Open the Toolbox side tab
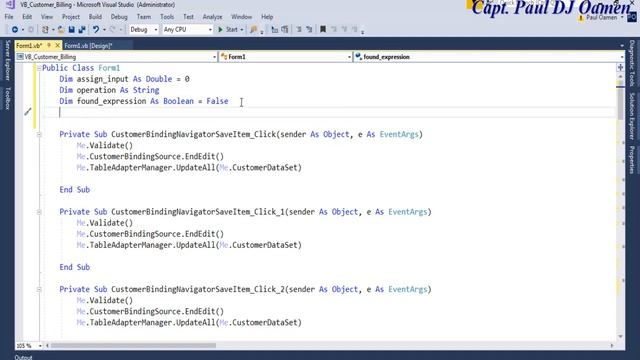The image size is (640, 360). [x=7, y=98]
